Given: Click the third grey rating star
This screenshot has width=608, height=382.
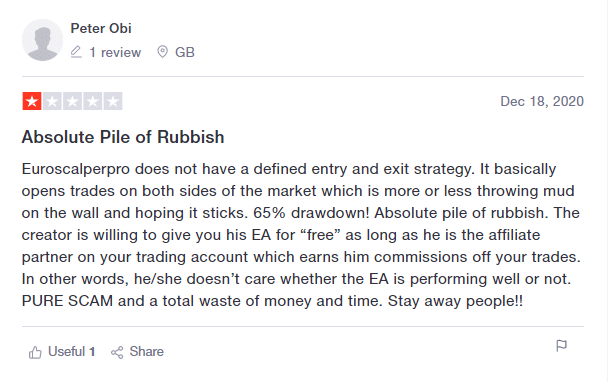Looking at the screenshot, I should pyautogui.click(x=73, y=101).
